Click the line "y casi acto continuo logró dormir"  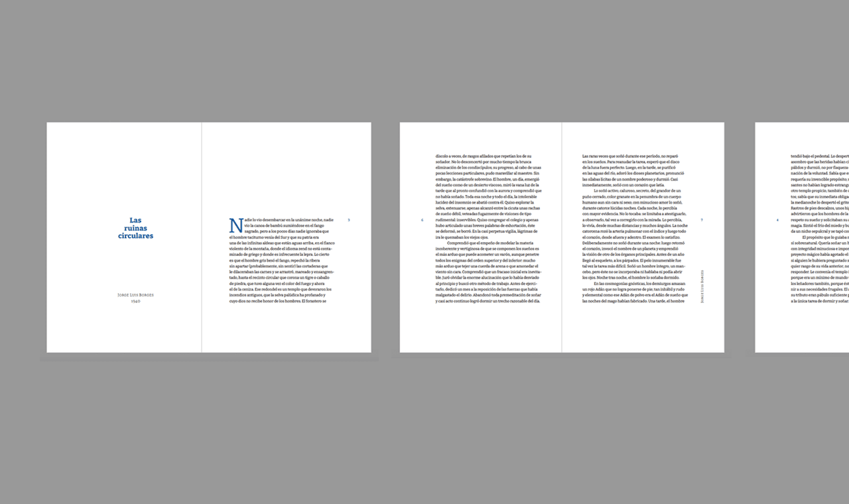point(488,301)
